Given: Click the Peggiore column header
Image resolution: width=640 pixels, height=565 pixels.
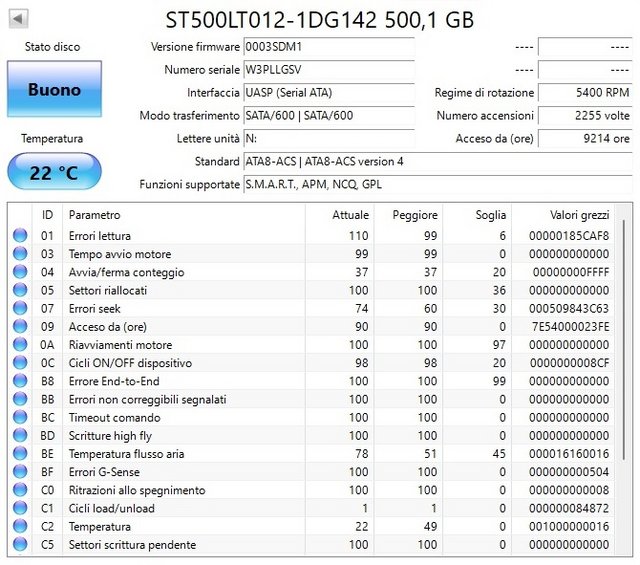Looking at the screenshot, I should [x=408, y=215].
